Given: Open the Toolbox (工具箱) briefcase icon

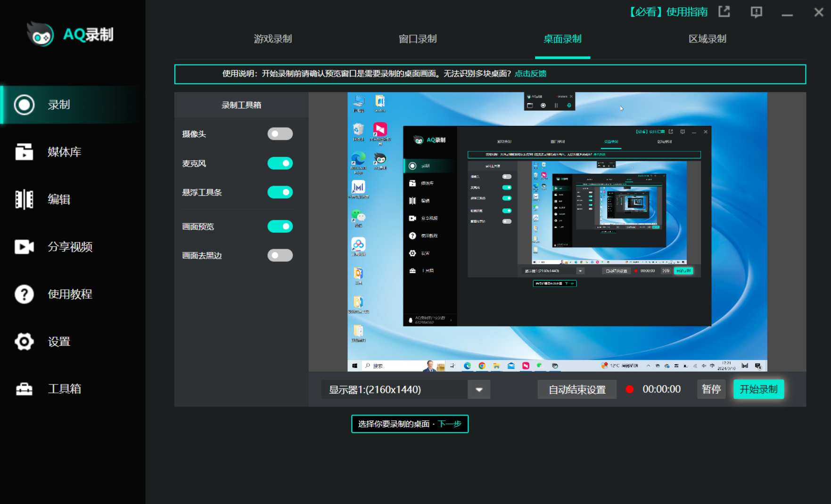Looking at the screenshot, I should (x=24, y=389).
